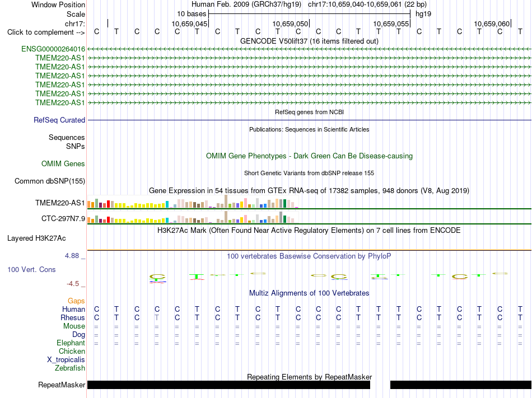Click '100 vertebrates Basewise Conservation by PhyloP'

[x=309, y=256]
